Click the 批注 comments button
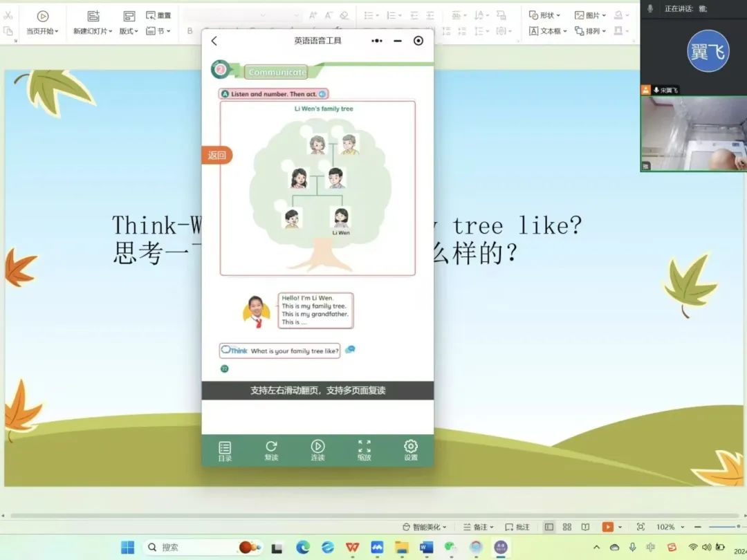The image size is (747, 560). (x=517, y=527)
